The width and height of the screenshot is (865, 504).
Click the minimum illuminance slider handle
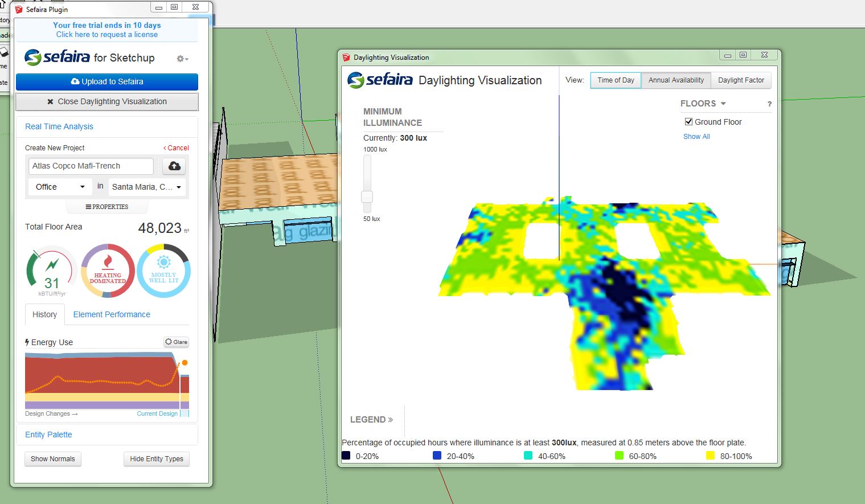click(367, 196)
